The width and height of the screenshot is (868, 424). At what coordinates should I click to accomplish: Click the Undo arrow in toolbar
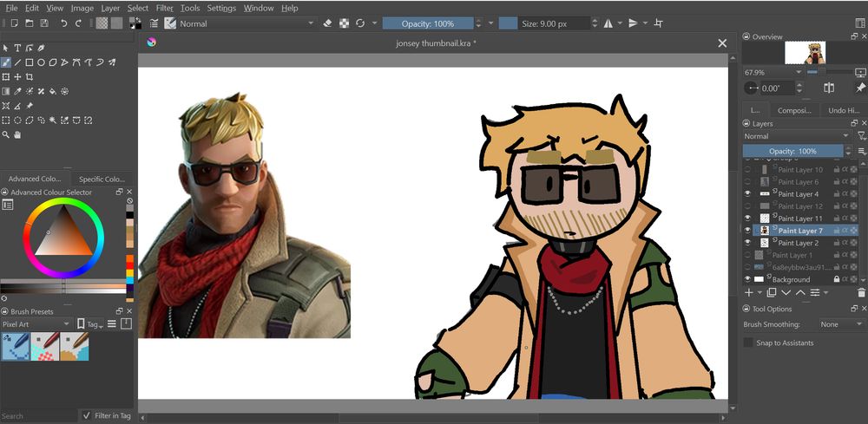(x=63, y=23)
